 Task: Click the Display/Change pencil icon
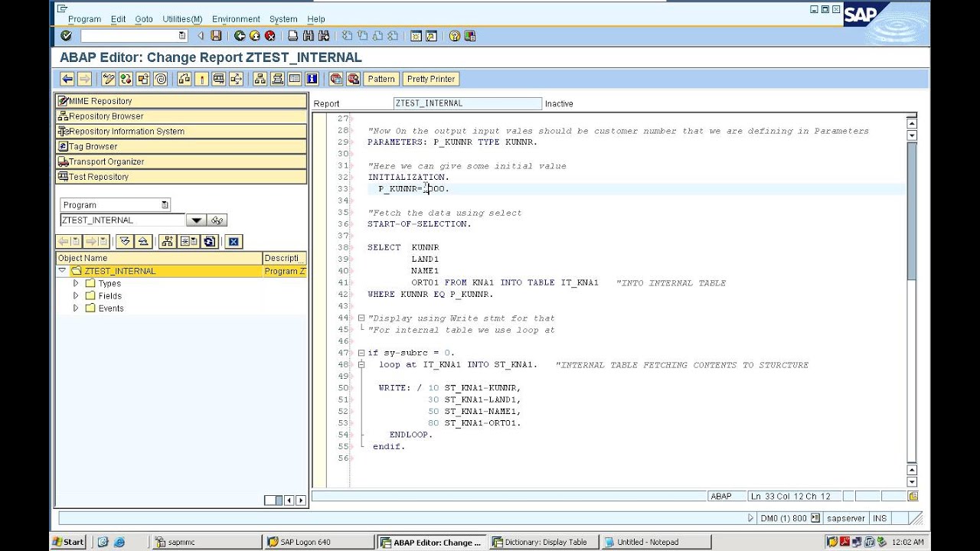tap(109, 79)
